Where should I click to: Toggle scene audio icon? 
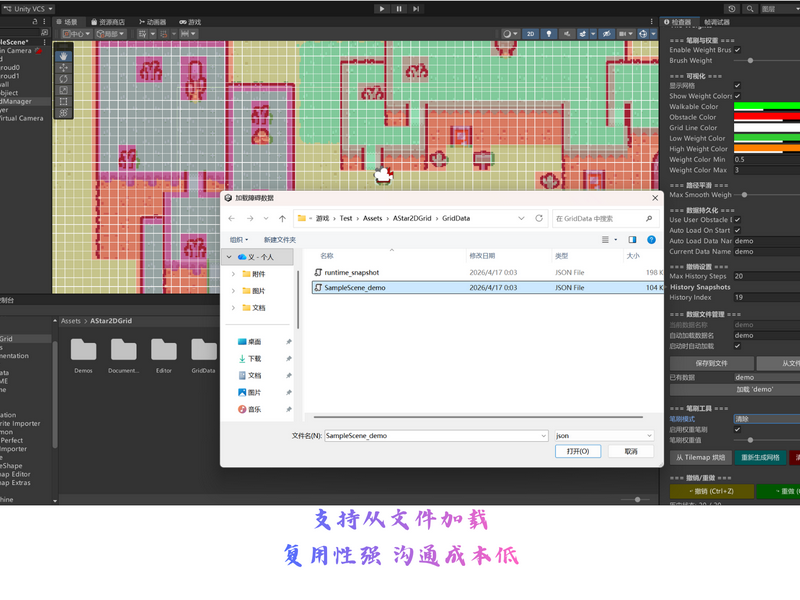[x=567, y=34]
